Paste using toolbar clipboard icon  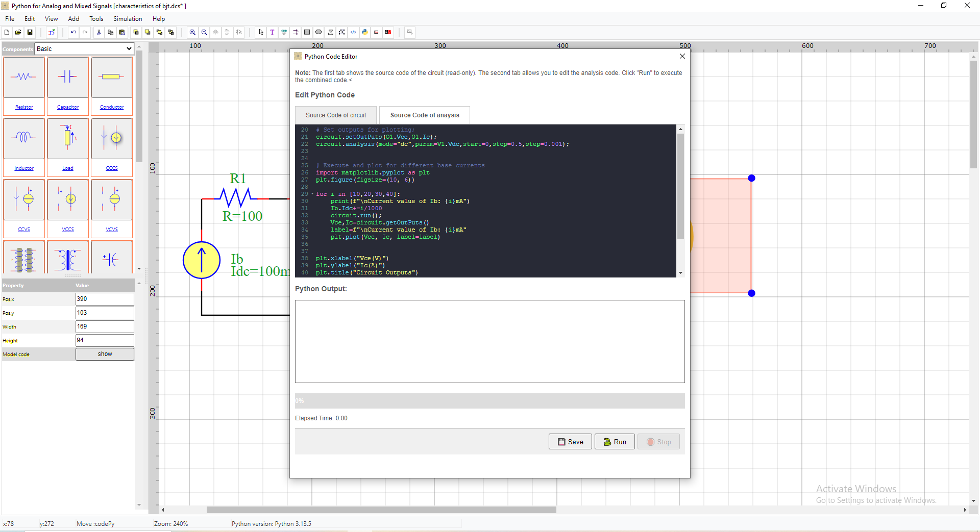coord(122,32)
